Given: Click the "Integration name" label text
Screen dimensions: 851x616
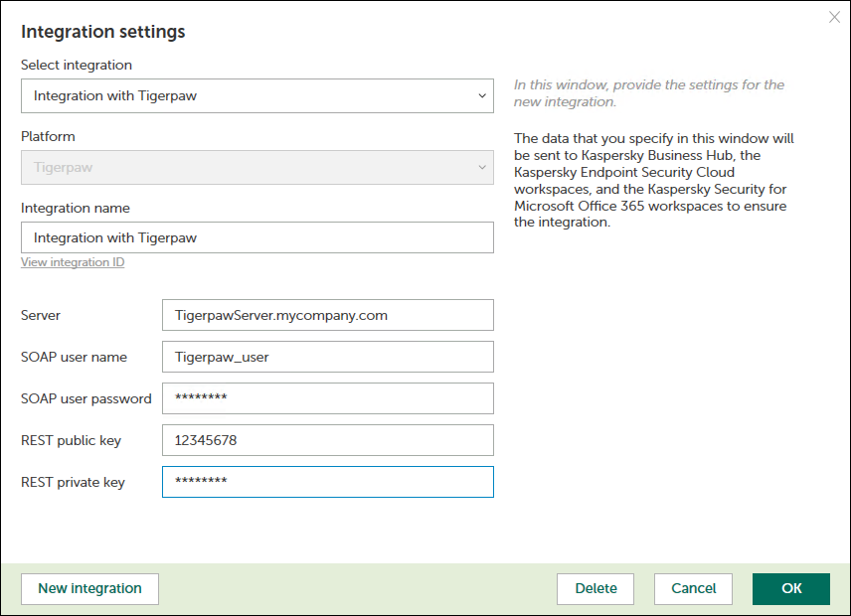Looking at the screenshot, I should point(76,208).
